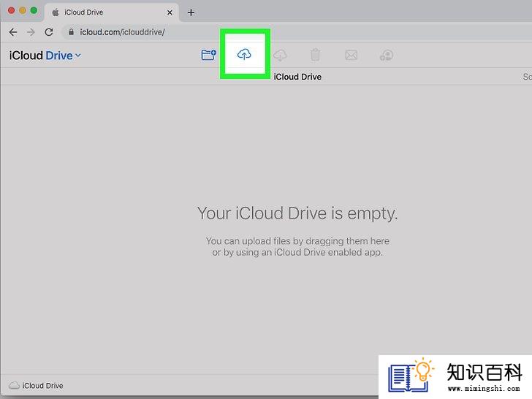Click the address bar with icloud.com/iclouddrive/

(x=295, y=32)
